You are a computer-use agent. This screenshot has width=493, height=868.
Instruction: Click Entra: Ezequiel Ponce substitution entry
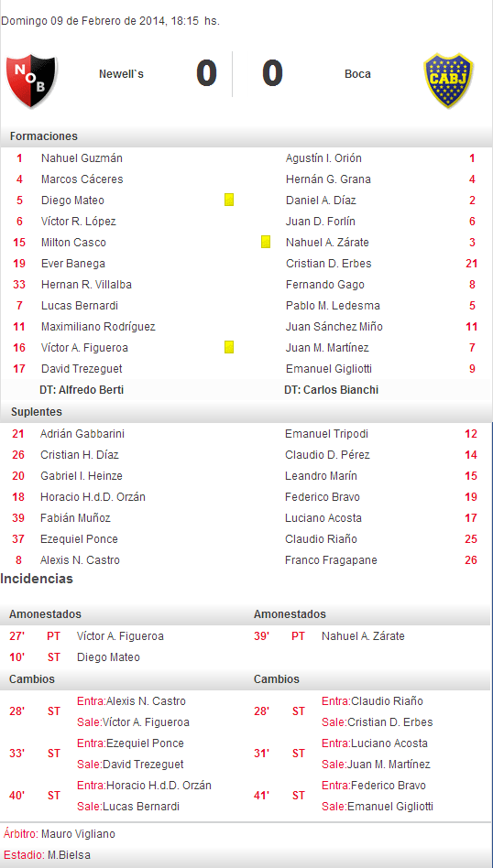coord(130,743)
